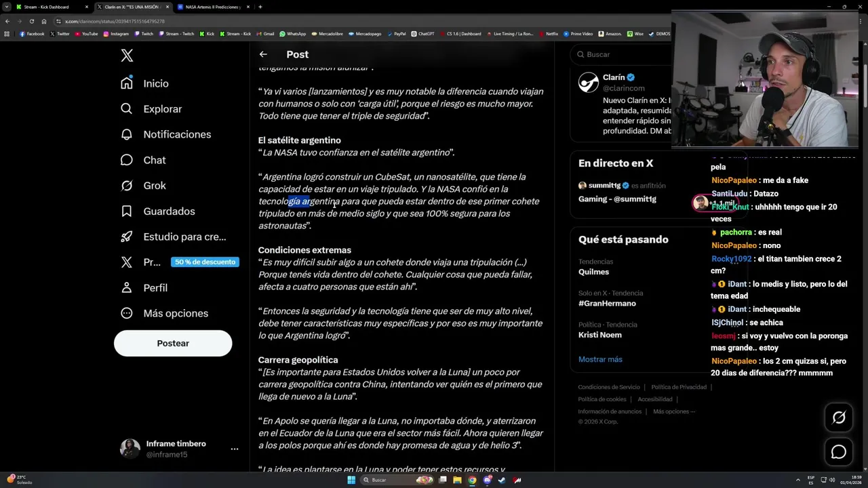Open a new browser tab
This screenshot has width=868, height=488.
pos(260,7)
